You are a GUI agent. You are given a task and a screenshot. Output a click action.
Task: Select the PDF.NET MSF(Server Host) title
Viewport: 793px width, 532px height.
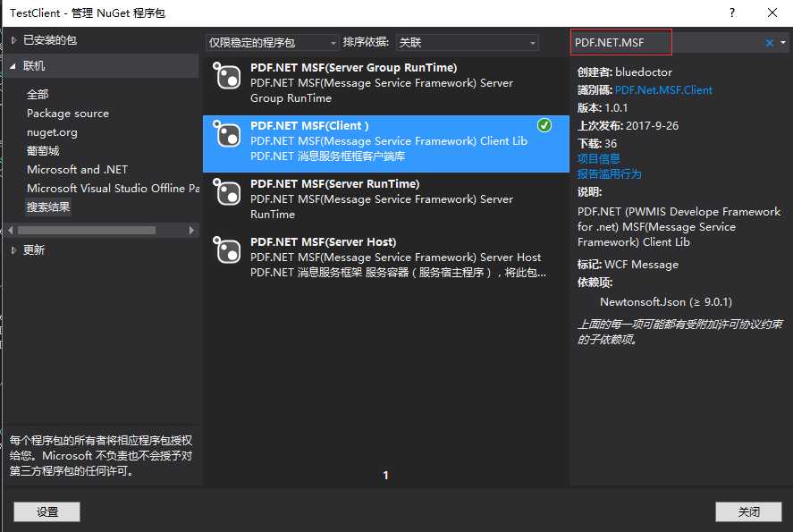(x=323, y=242)
